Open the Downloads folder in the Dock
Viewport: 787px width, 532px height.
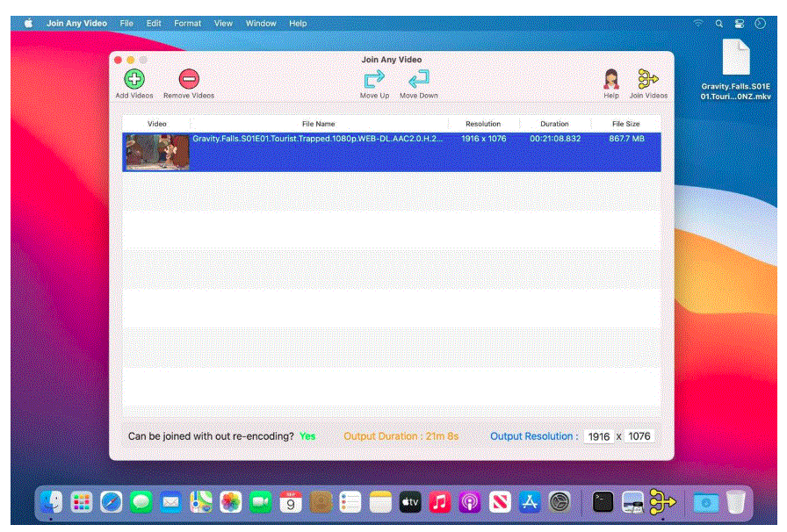pyautogui.click(x=705, y=502)
